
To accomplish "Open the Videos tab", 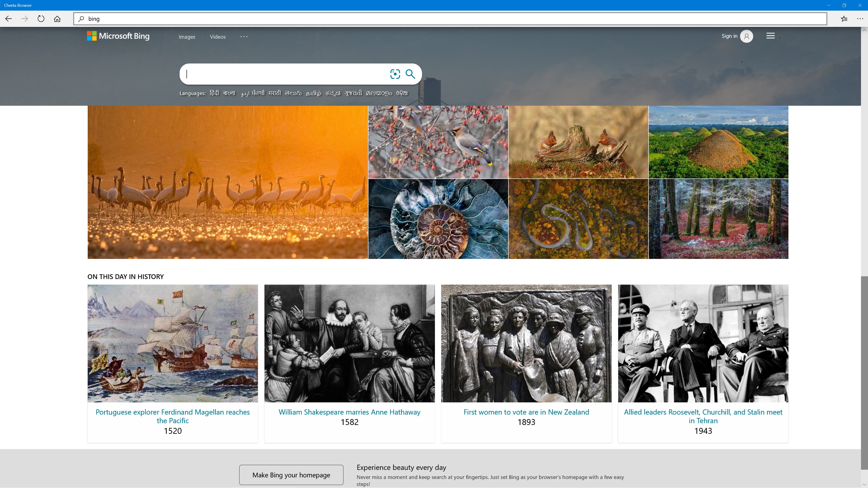I will (x=218, y=37).
